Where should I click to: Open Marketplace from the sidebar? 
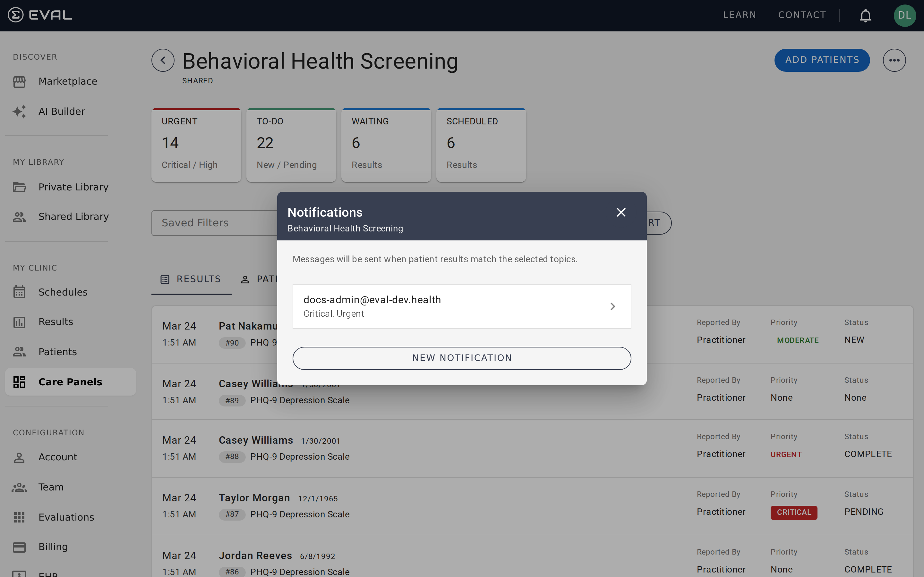tap(67, 81)
